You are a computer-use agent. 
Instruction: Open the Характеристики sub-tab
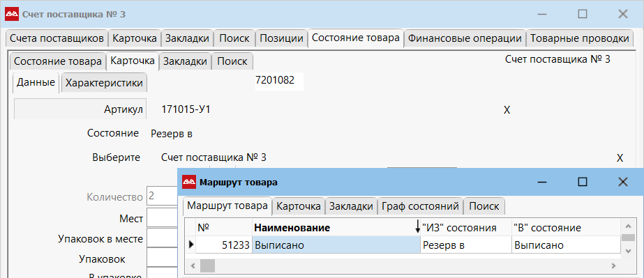pyautogui.click(x=105, y=83)
